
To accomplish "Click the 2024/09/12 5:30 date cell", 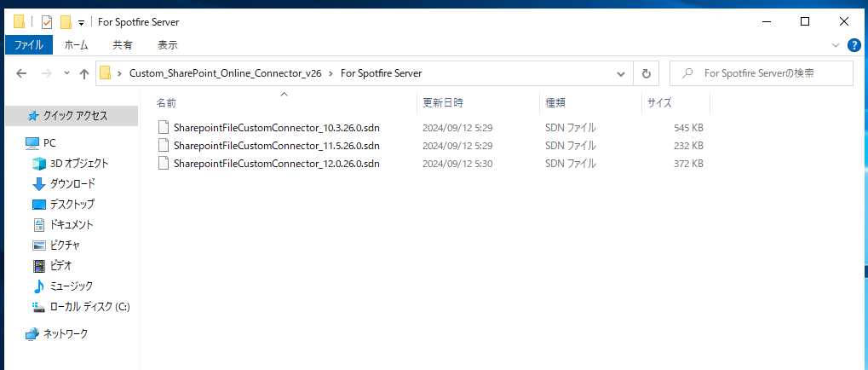I will point(457,164).
